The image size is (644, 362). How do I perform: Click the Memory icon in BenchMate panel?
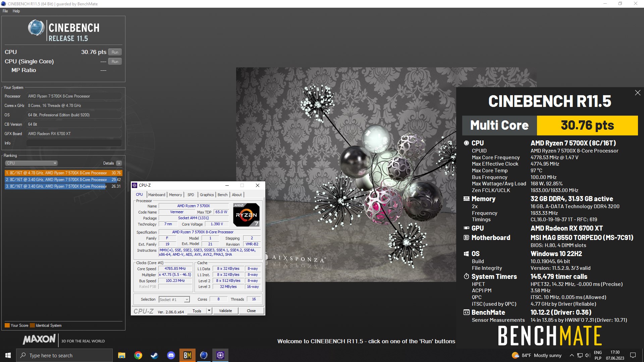click(x=466, y=199)
